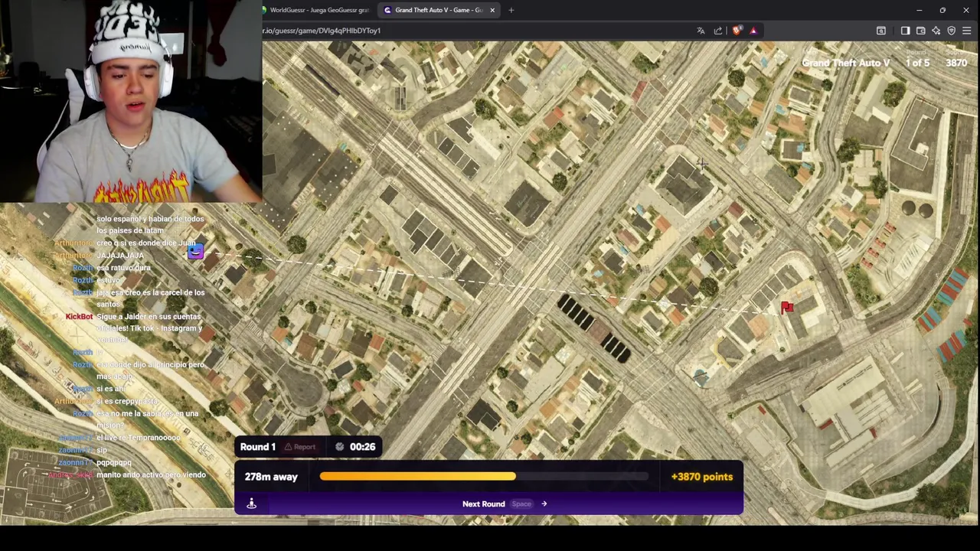This screenshot has width=980, height=551.
Task: Select the Grand Theft Auto V game tab
Action: coord(438,10)
